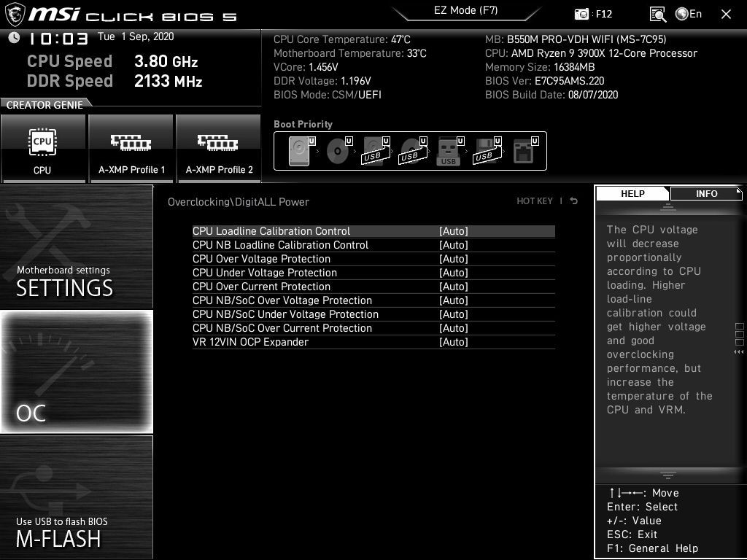This screenshot has width=747, height=560.
Task: Click the help panel bottom scroll handle
Action: point(668,475)
